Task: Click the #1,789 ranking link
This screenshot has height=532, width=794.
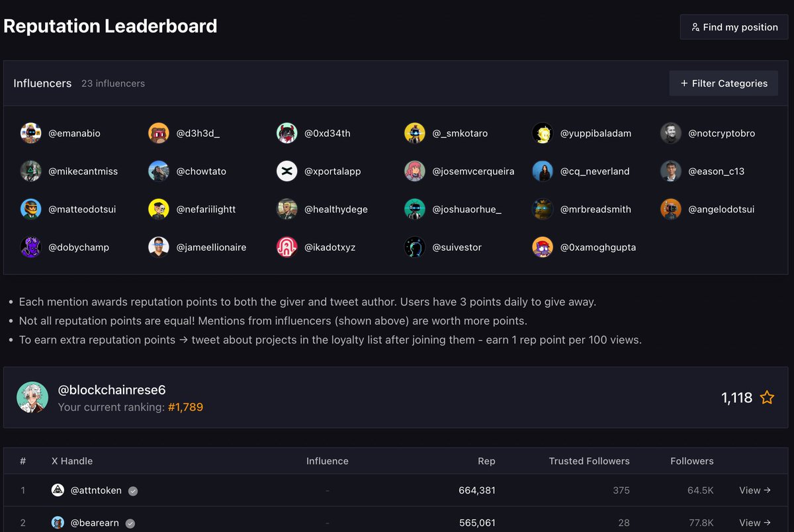Action: coord(185,407)
